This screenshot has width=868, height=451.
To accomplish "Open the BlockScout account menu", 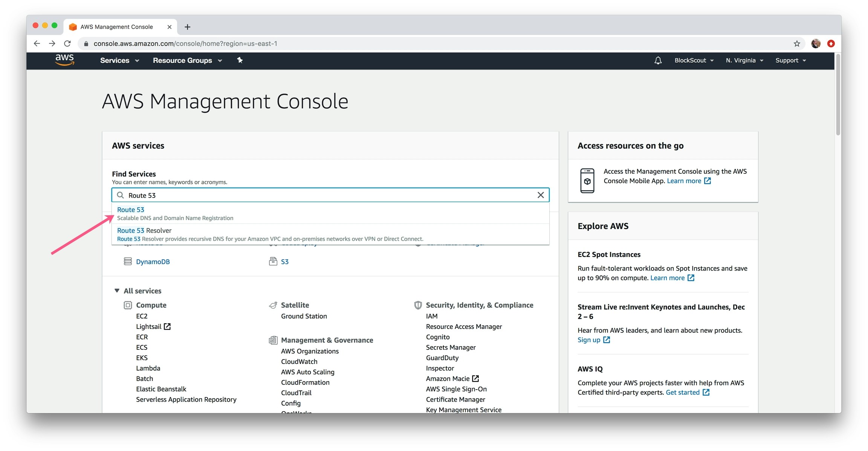I will tap(694, 60).
